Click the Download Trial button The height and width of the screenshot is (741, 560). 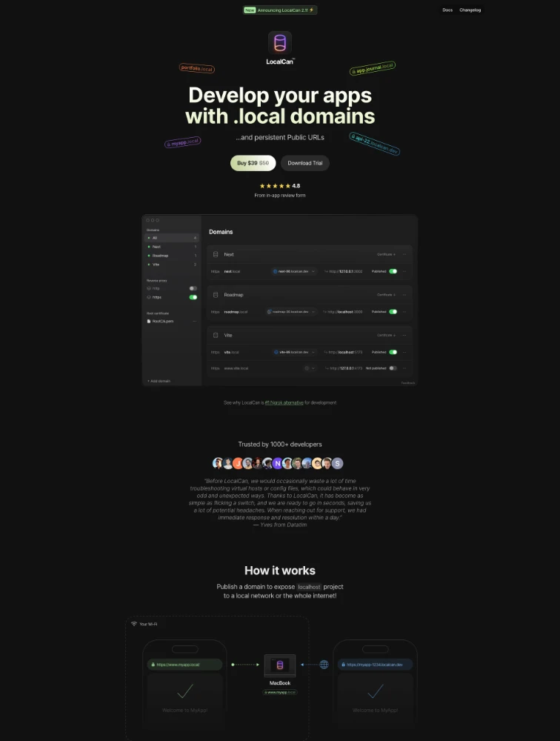[304, 163]
